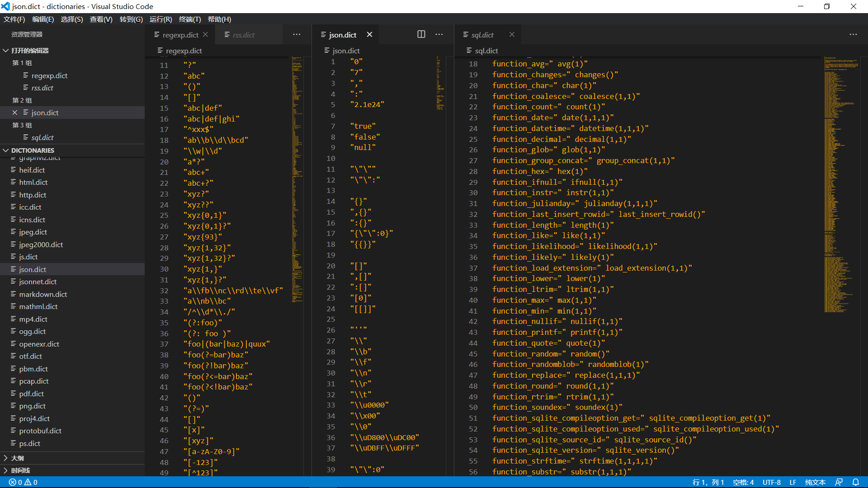
Task: Click the notifications bell in status bar
Action: 856,482
